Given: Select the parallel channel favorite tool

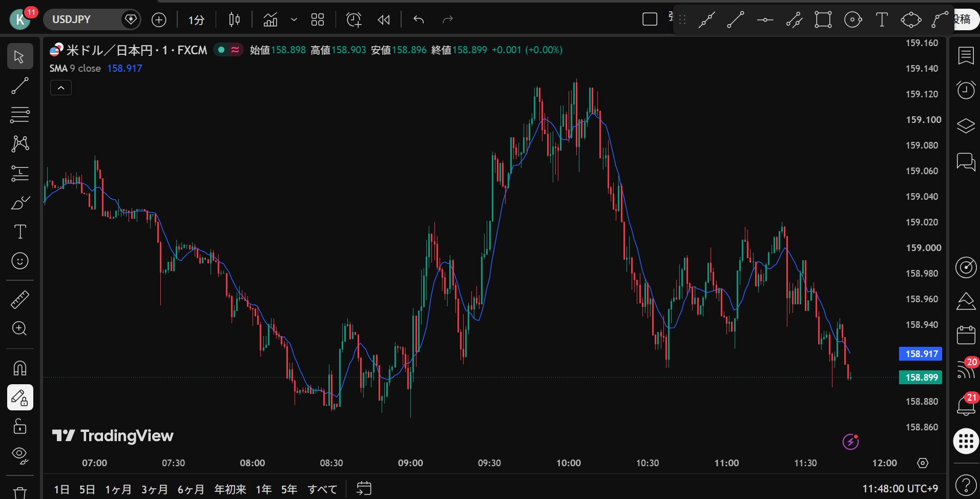Looking at the screenshot, I should (795, 19).
